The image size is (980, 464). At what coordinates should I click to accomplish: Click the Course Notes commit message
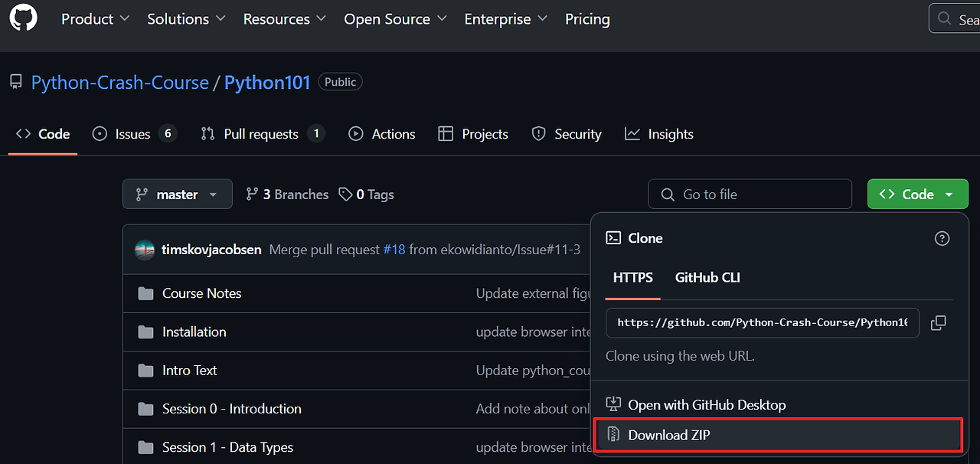(x=533, y=293)
